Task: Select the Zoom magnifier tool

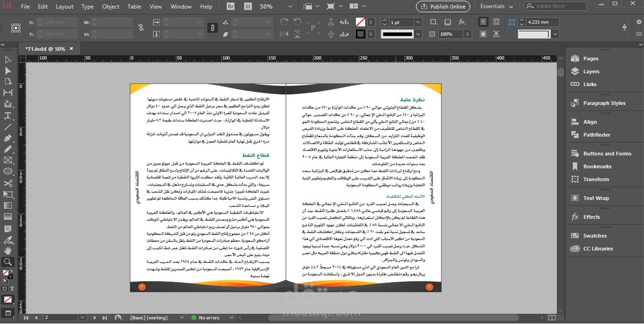Action: (x=7, y=262)
